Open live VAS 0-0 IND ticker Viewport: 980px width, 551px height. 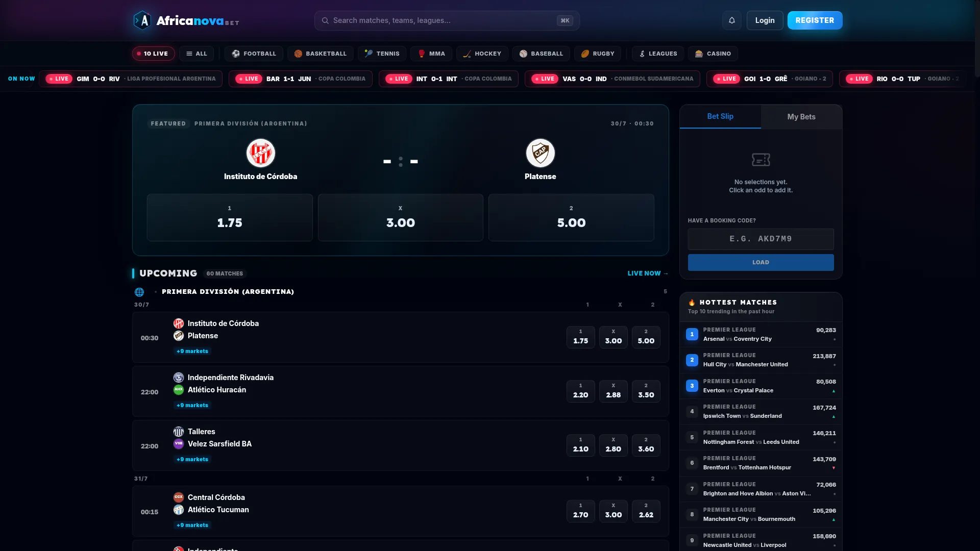point(612,79)
